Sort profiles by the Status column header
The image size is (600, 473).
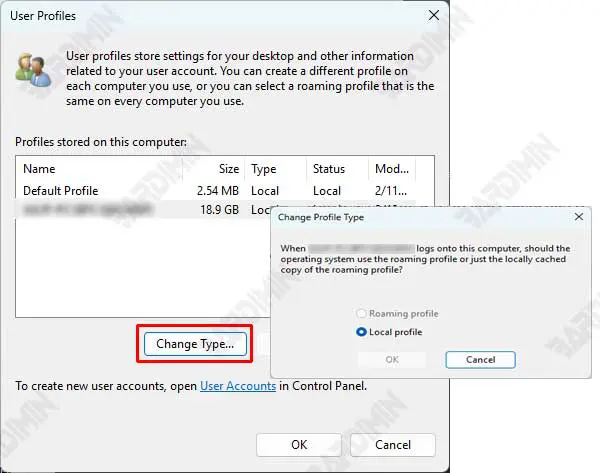338,169
